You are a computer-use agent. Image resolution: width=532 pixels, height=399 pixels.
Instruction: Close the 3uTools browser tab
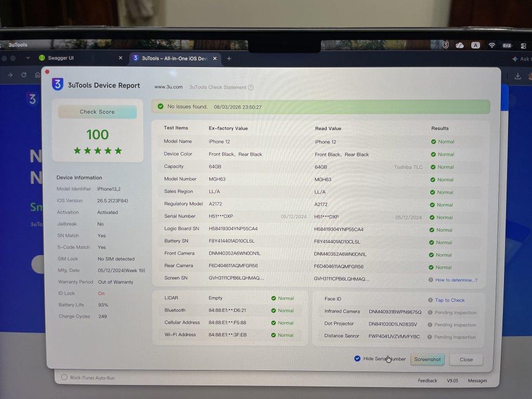215,58
